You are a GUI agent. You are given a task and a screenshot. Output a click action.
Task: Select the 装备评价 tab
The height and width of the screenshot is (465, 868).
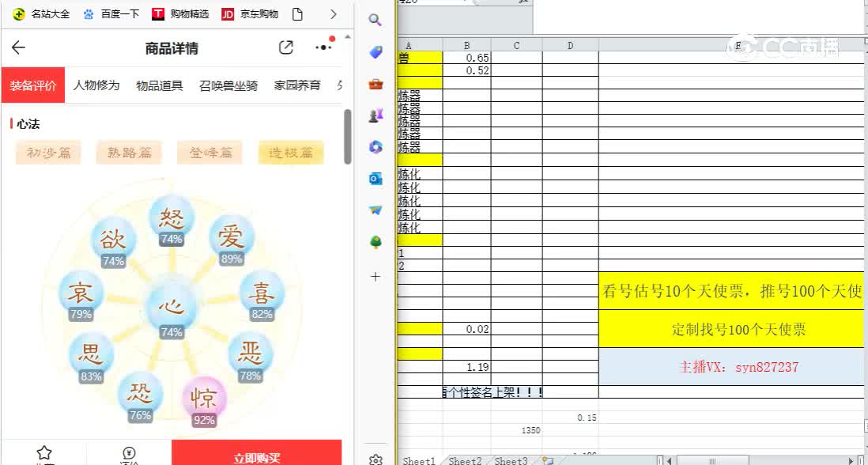coord(33,85)
